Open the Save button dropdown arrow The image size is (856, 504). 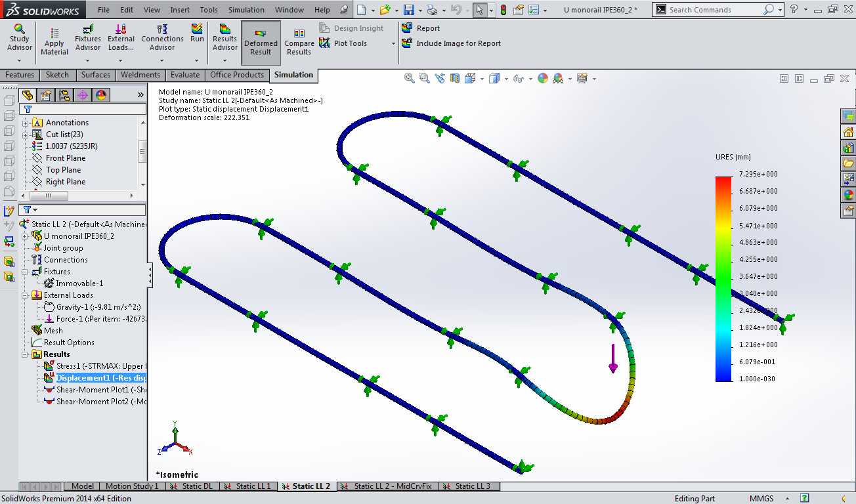click(419, 10)
